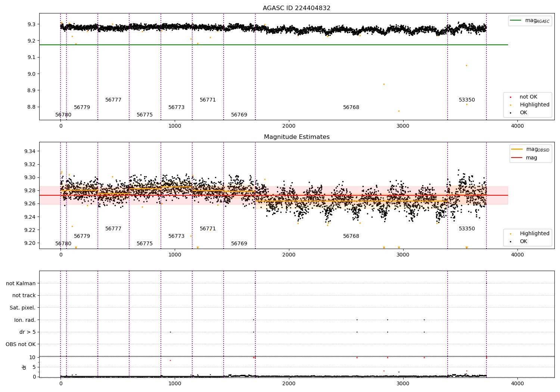Click the red mag horizontal line in the middle plot
Screen dimensions: 560x392
[274, 195]
